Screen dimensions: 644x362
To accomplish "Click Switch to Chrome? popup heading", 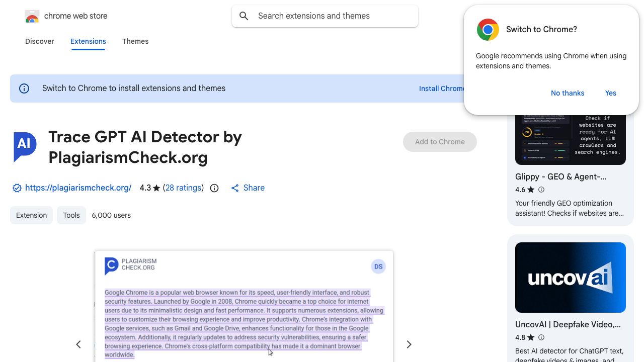I will (x=541, y=29).
